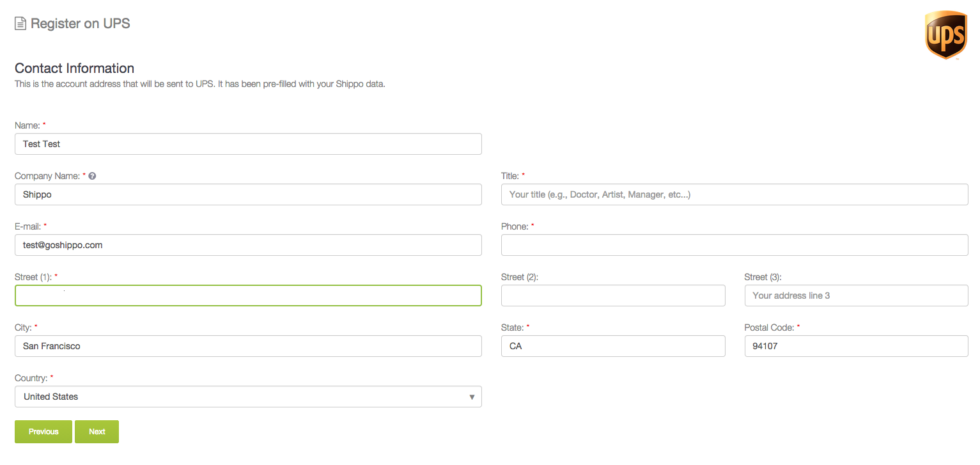Click the State: field label
The height and width of the screenshot is (465, 980).
(x=512, y=327)
